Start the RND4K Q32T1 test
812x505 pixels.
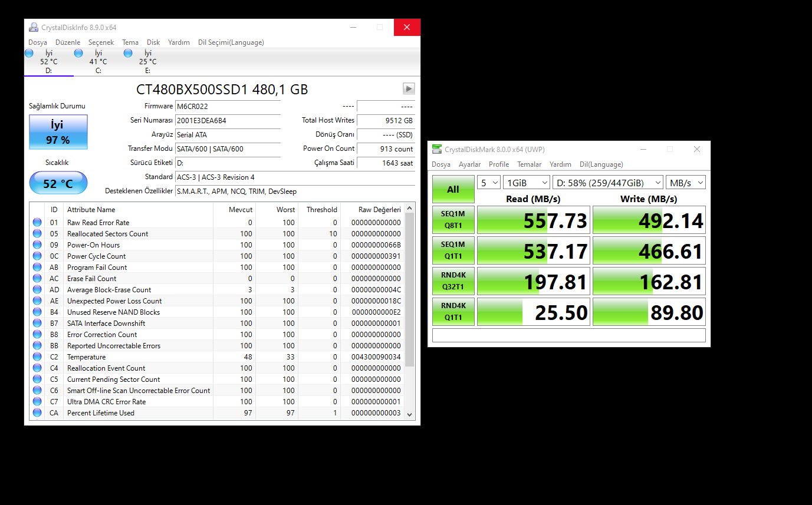[x=453, y=281]
